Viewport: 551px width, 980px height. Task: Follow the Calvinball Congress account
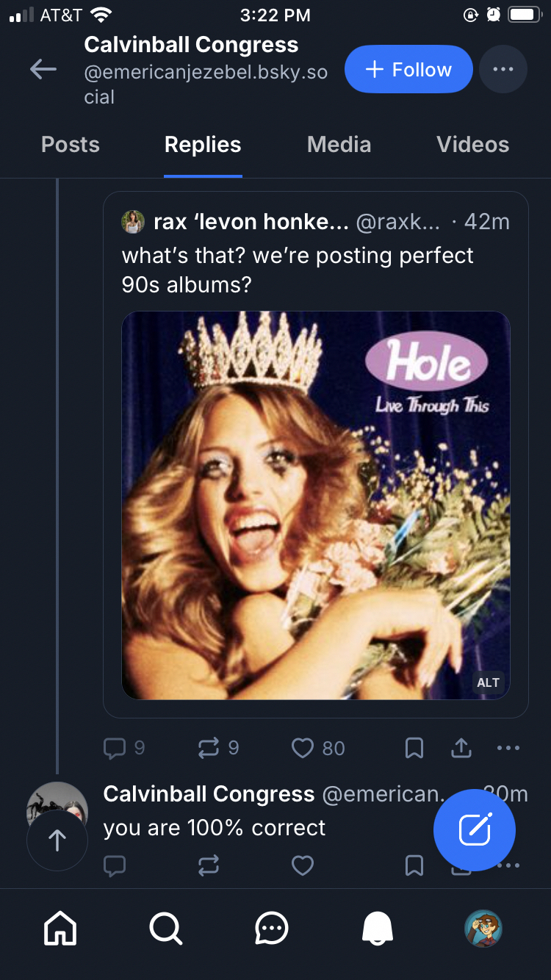pyautogui.click(x=408, y=70)
